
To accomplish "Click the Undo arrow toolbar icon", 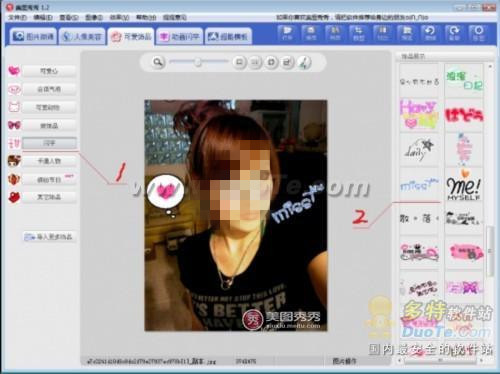I will coord(430,33).
